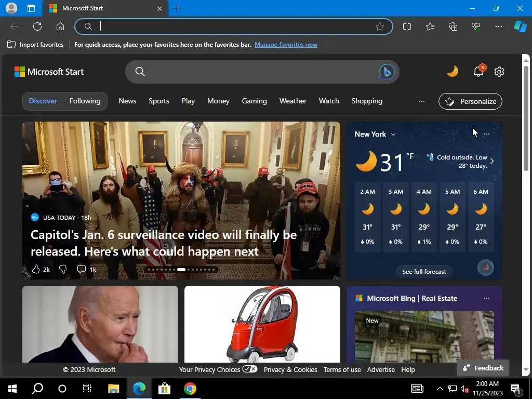The height and width of the screenshot is (399, 532).
Task: Click the Microsoft Start logo
Action: coord(49,72)
